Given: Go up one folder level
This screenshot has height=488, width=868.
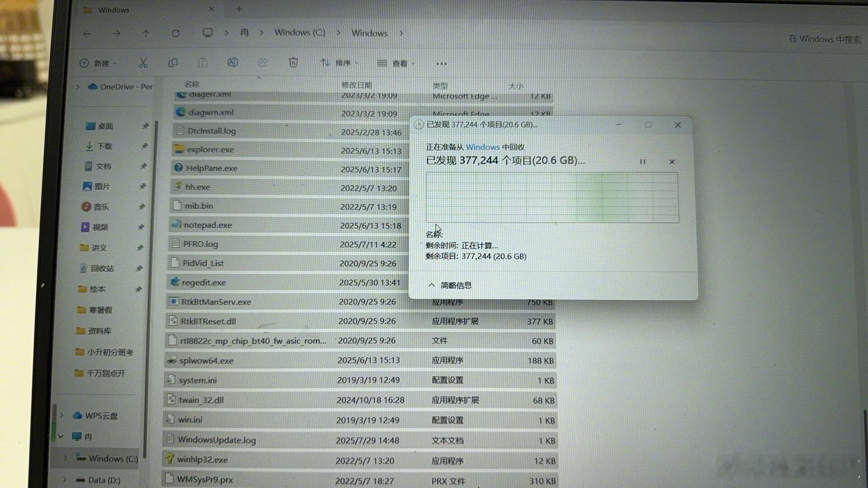Looking at the screenshot, I should pyautogui.click(x=146, y=33).
